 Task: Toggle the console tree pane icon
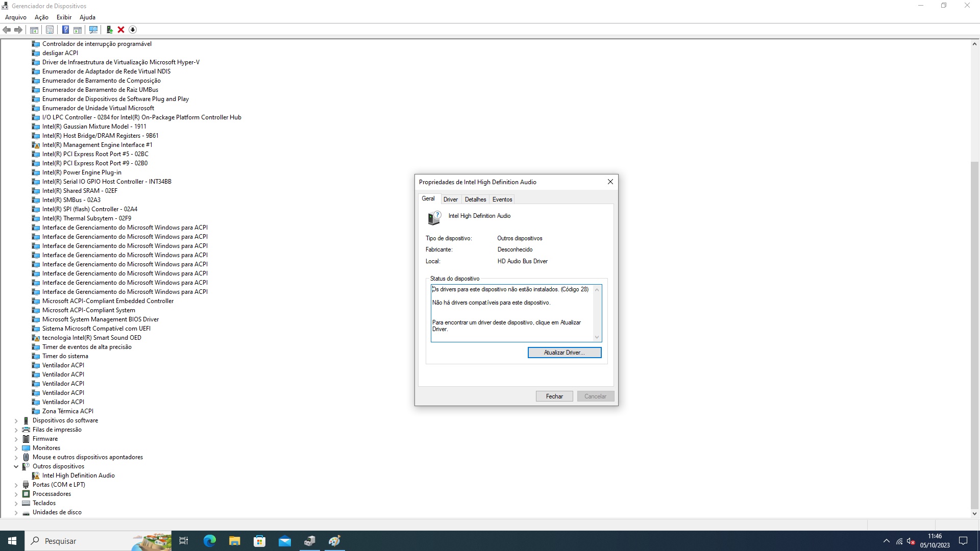point(34,30)
